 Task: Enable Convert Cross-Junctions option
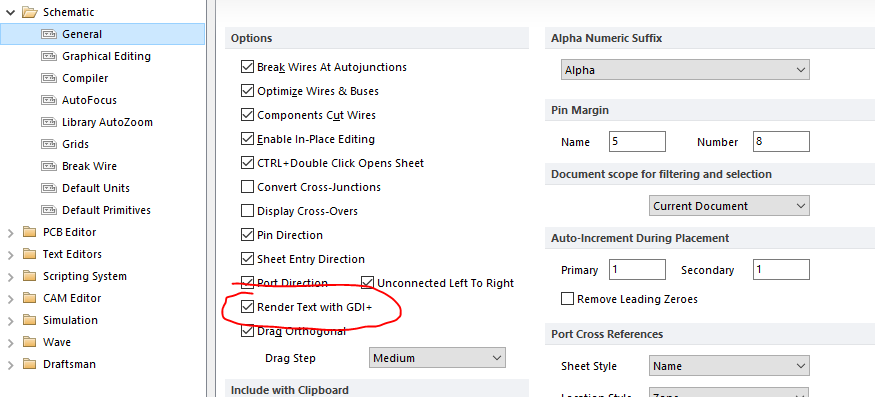point(247,187)
